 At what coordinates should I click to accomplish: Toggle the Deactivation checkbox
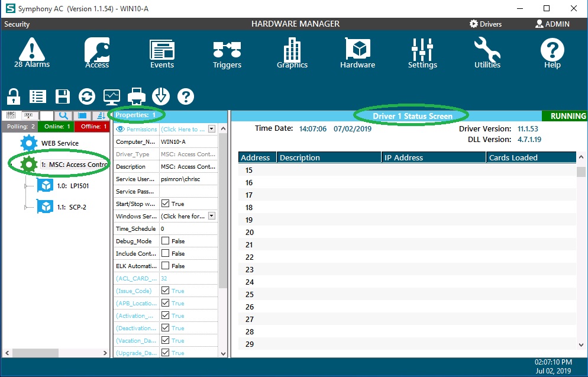pyautogui.click(x=165, y=327)
